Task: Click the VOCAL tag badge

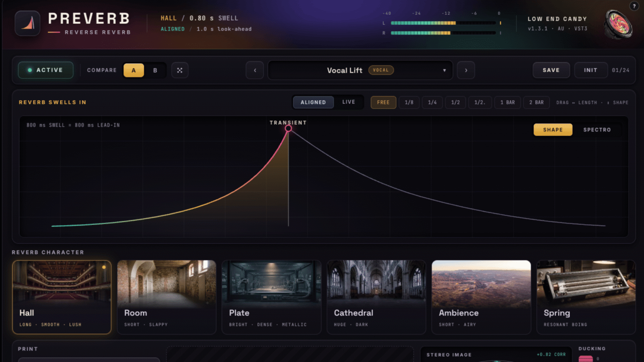Action: coord(381,70)
